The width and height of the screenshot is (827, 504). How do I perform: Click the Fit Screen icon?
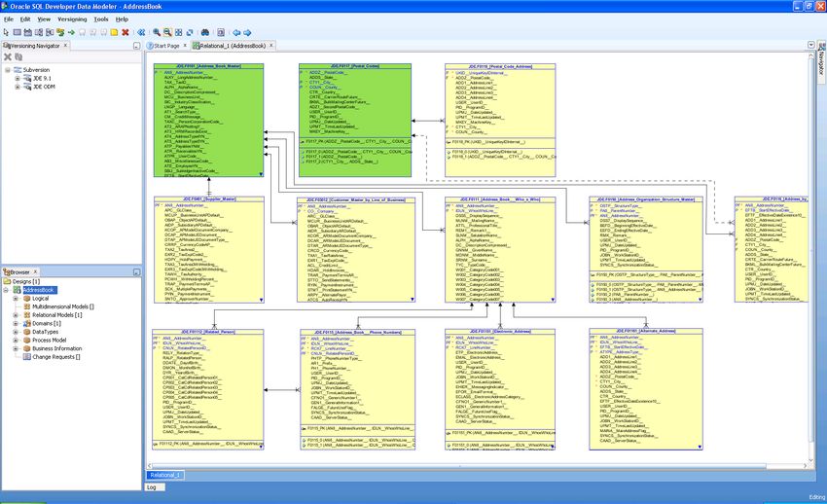[x=178, y=33]
